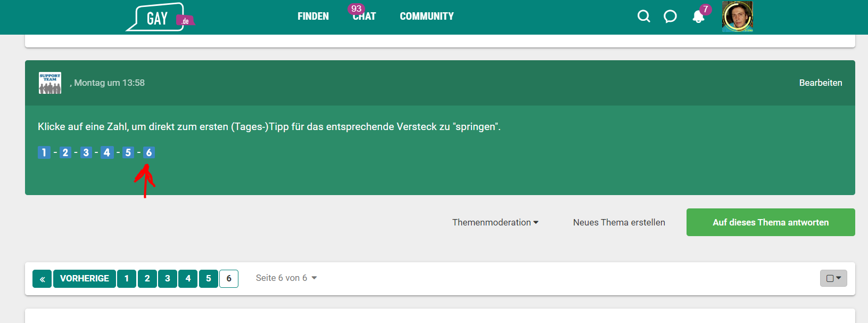Click blue number 6 hint link

[149, 153]
